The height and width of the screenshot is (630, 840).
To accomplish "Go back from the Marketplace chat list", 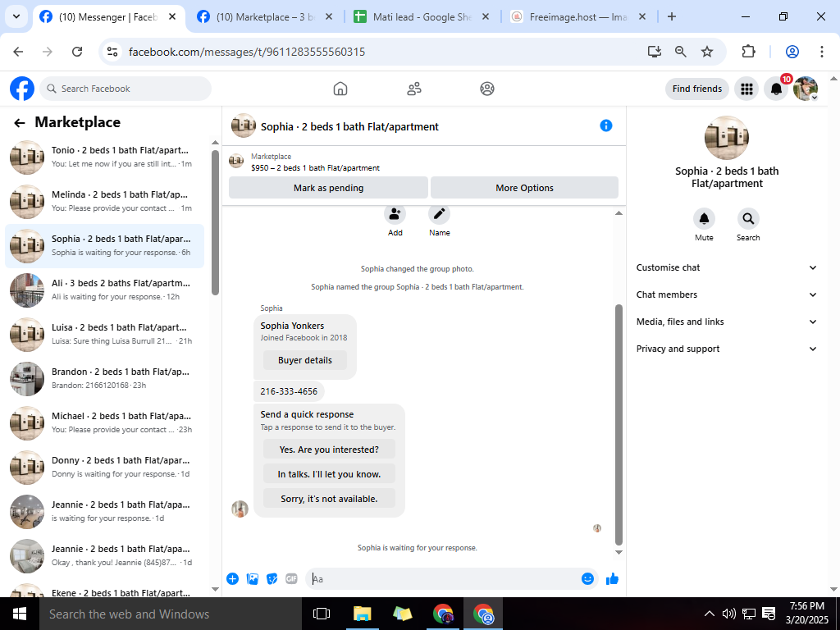I will click(x=20, y=123).
